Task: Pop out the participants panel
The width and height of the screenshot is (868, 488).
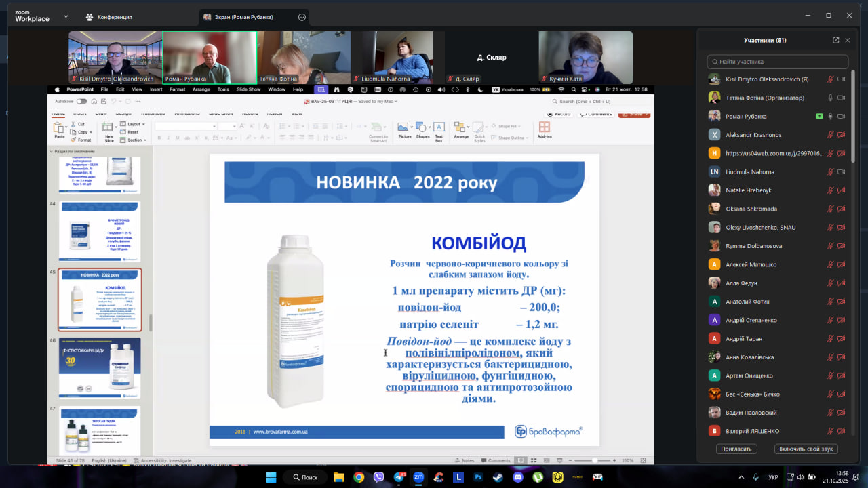Action: tap(835, 40)
